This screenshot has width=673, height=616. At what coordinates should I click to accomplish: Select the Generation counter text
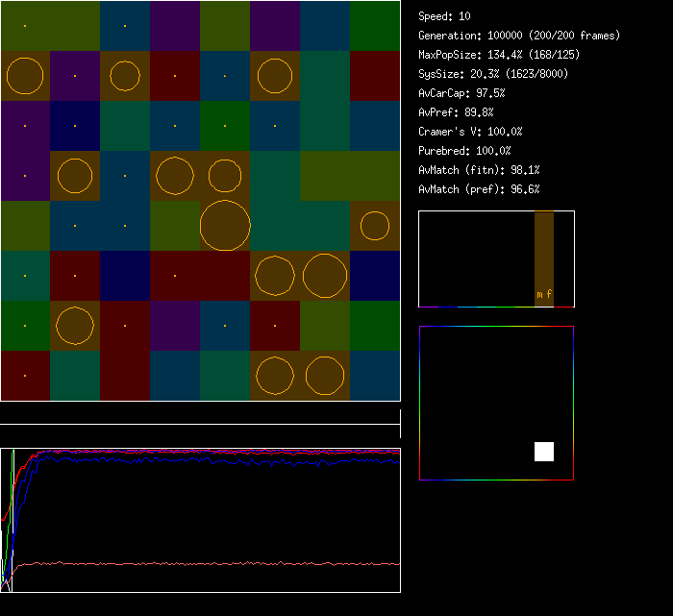tap(518, 36)
